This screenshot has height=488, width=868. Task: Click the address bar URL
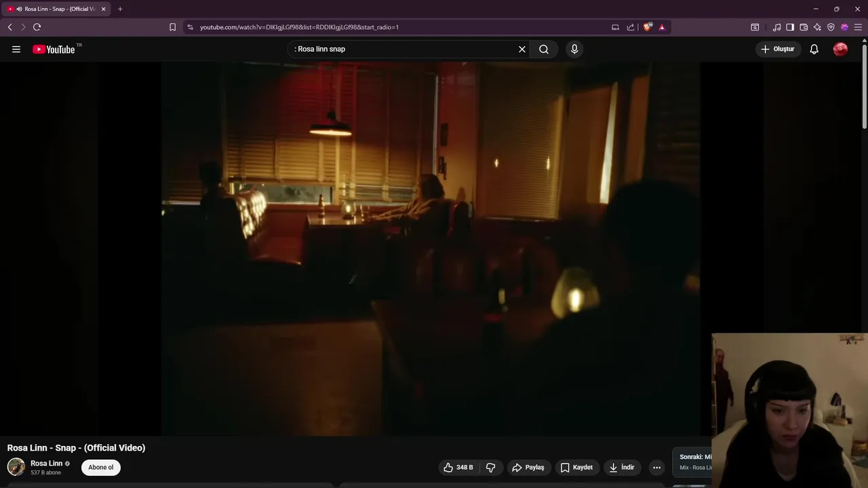(299, 27)
